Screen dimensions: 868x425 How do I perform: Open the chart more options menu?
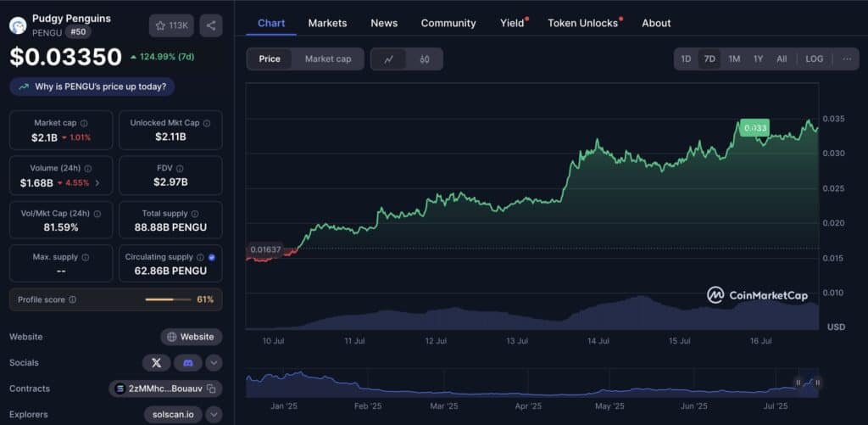point(846,59)
